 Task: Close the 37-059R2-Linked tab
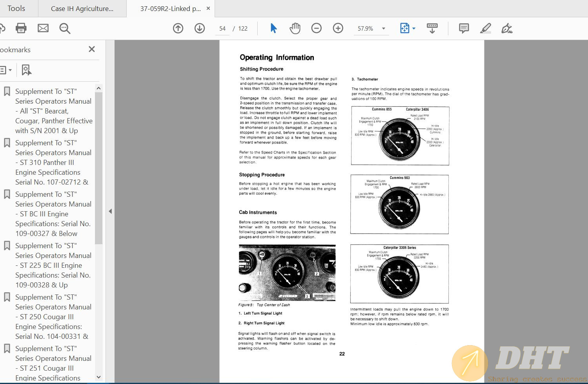(208, 8)
